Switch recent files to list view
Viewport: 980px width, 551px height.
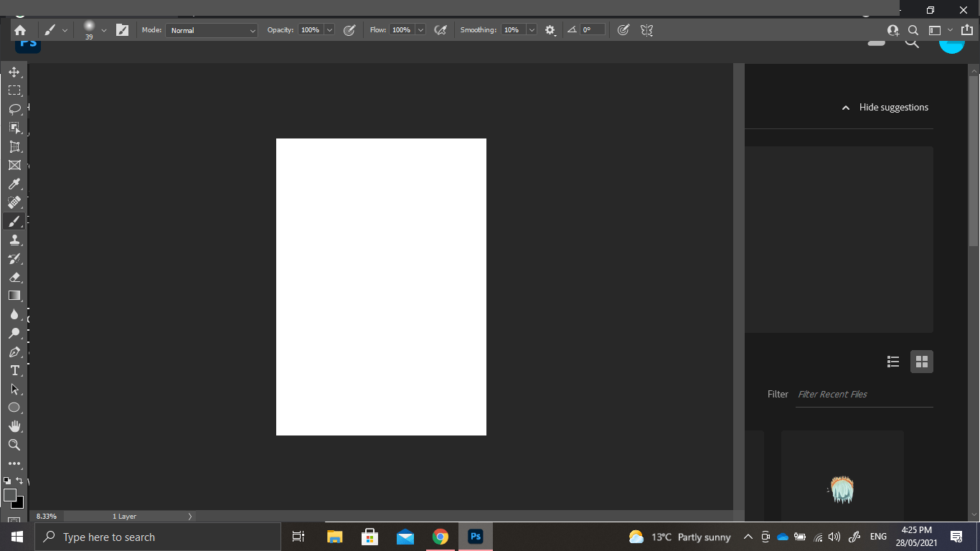[892, 362]
